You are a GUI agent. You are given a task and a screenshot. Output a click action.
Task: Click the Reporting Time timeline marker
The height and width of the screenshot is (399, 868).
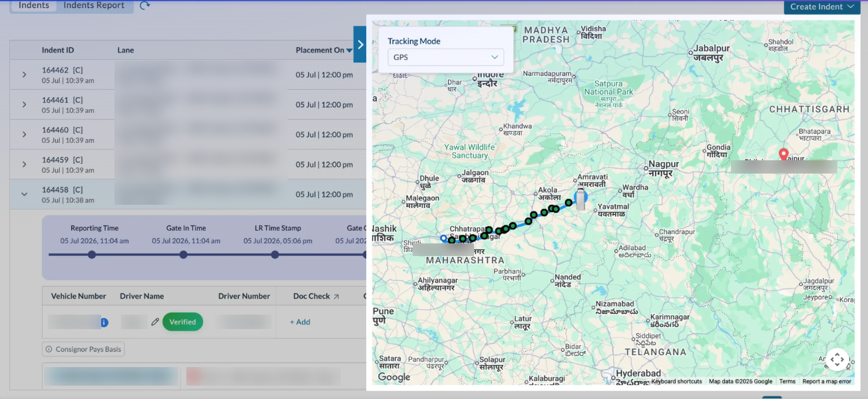[92, 255]
